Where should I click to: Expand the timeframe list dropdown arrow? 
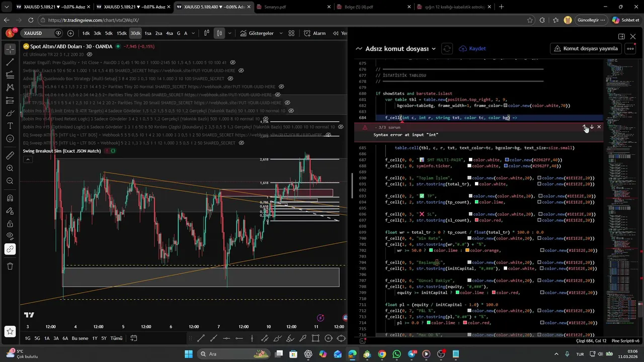coord(194,33)
